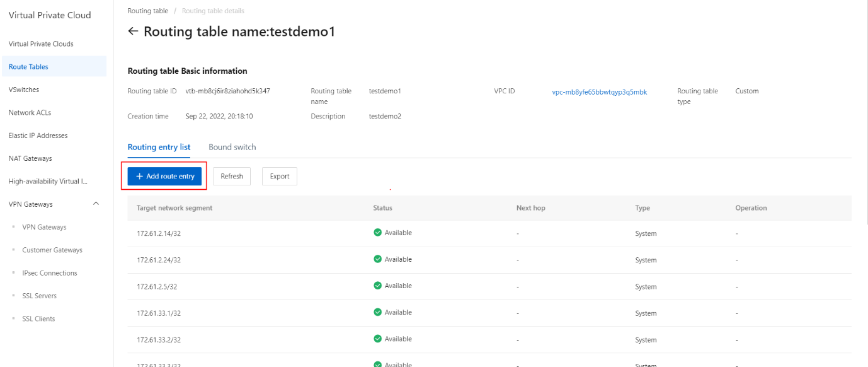Click Target network segment column header
868x367 pixels.
(174, 208)
